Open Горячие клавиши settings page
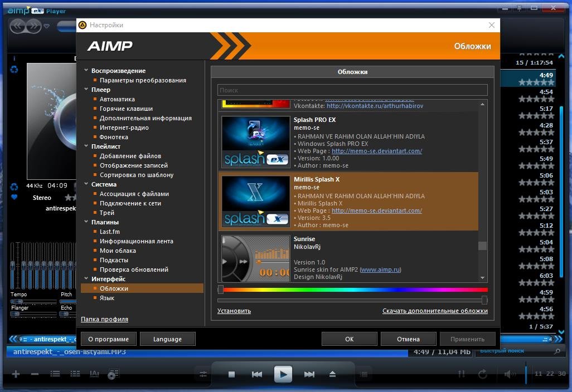 [x=126, y=109]
